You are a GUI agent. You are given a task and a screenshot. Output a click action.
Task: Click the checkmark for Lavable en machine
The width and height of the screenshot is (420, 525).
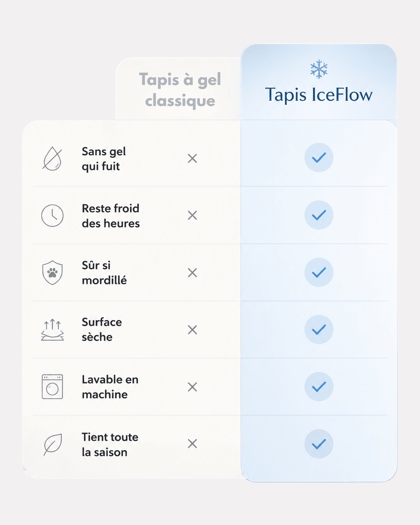[x=319, y=387]
